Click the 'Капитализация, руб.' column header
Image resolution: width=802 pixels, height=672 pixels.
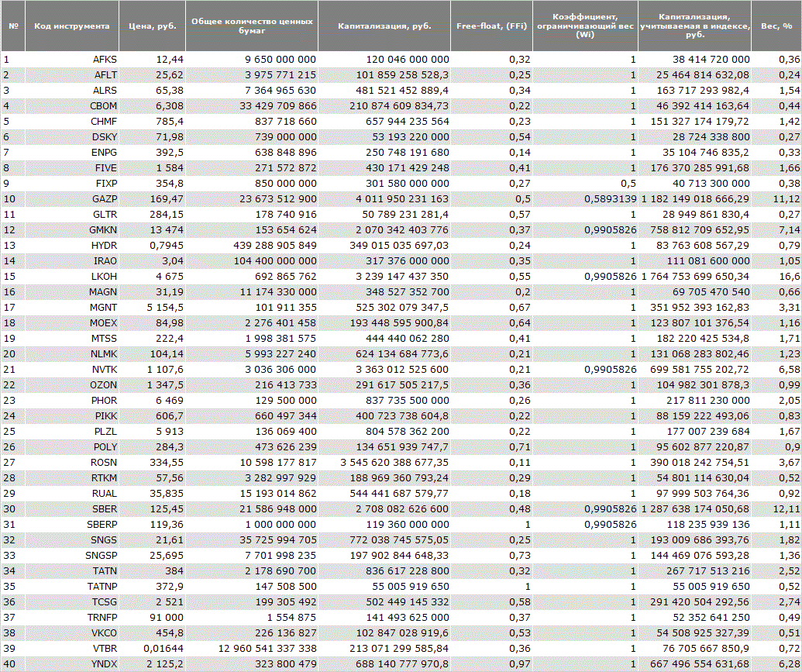[384, 26]
